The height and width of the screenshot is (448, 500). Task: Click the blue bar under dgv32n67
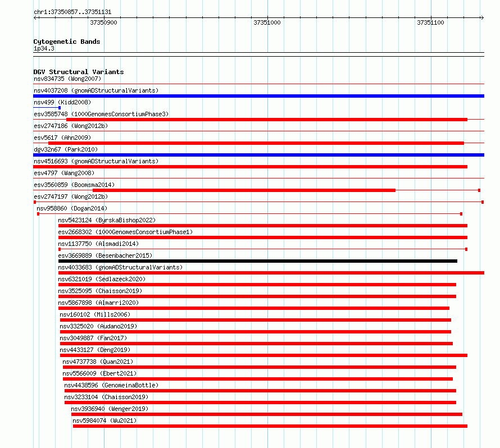258,155
